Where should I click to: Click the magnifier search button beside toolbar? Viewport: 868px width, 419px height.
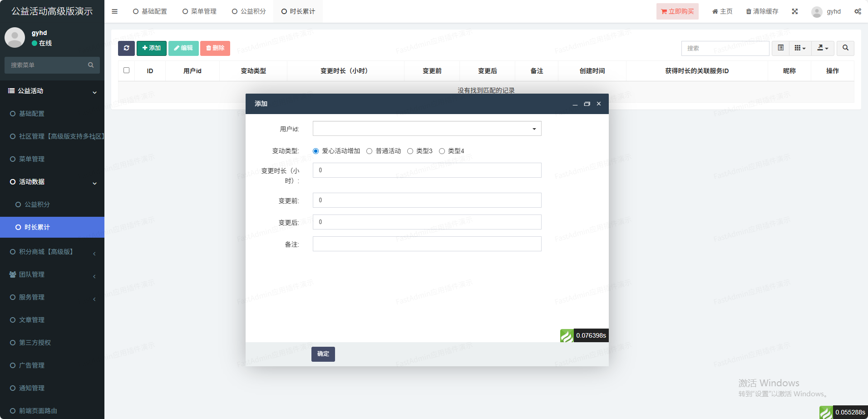[x=845, y=48]
